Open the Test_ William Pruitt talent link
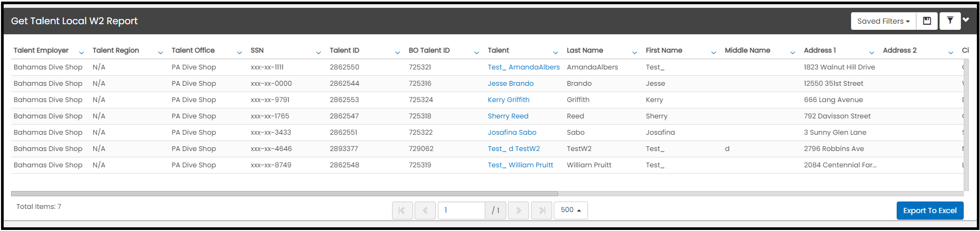 tap(521, 165)
